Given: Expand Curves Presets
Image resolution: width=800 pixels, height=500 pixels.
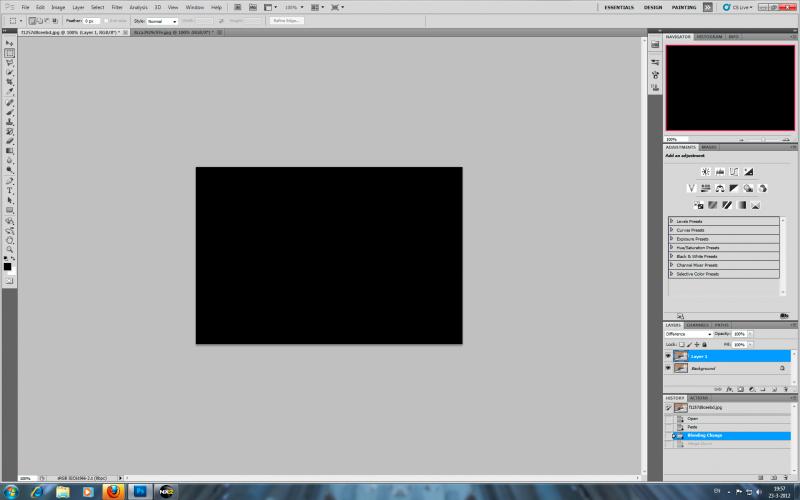Looking at the screenshot, I should point(671,230).
